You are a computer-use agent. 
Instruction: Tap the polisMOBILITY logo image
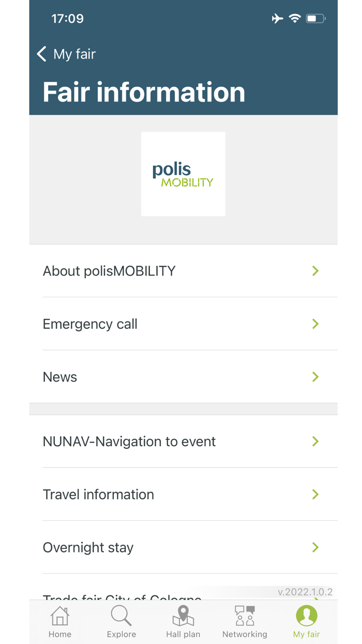183,173
